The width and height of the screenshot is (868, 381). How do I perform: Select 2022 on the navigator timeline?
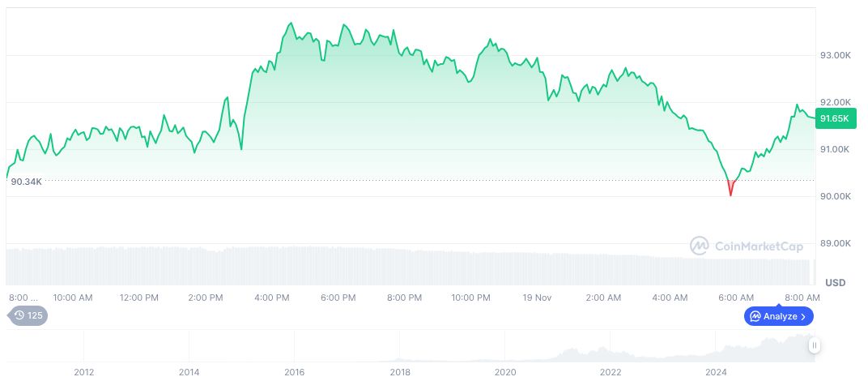coord(611,372)
